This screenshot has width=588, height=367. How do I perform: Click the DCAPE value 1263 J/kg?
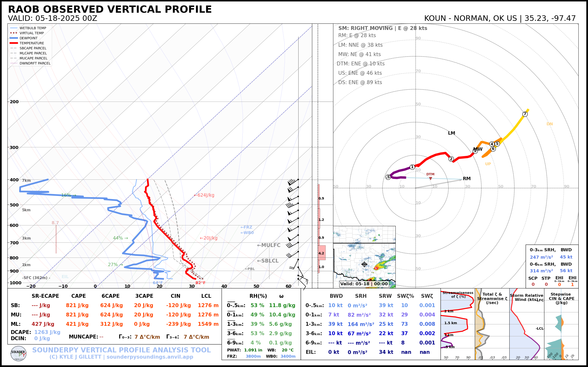(47, 332)
